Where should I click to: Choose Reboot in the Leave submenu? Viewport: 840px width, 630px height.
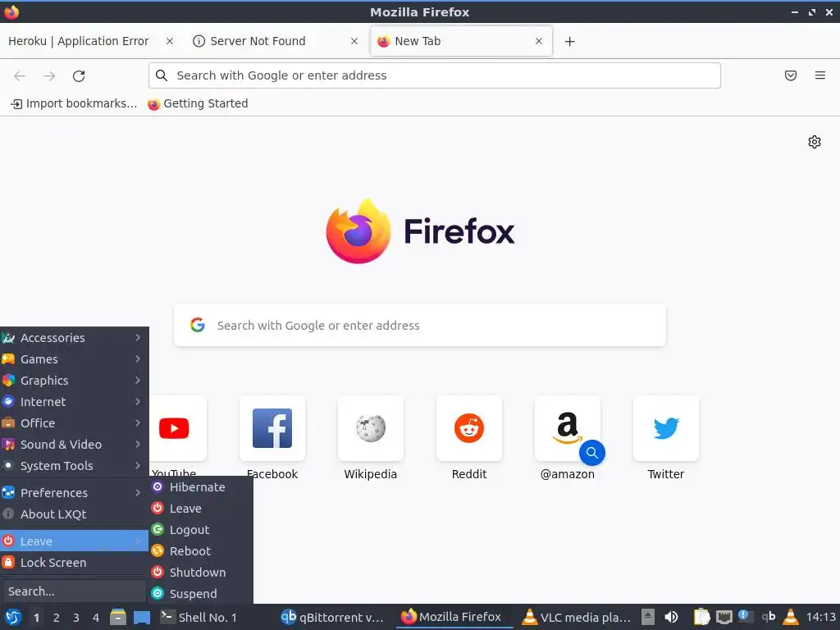[201, 551]
